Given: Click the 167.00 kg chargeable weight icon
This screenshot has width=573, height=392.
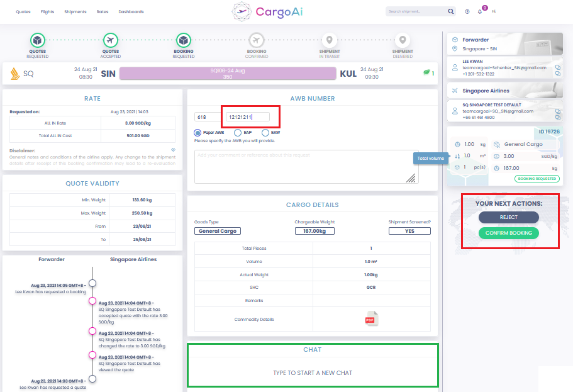Looking at the screenshot, I should (x=496, y=168).
